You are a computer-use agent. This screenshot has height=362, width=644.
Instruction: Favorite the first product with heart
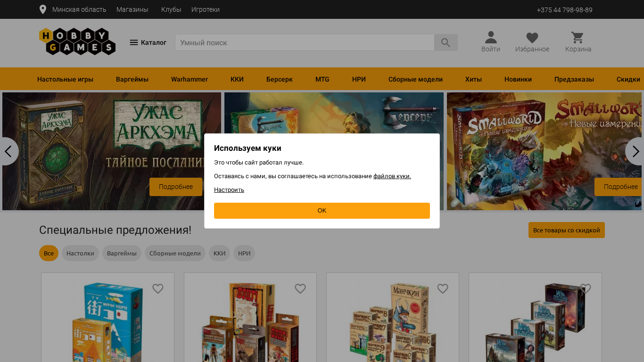coord(158,288)
